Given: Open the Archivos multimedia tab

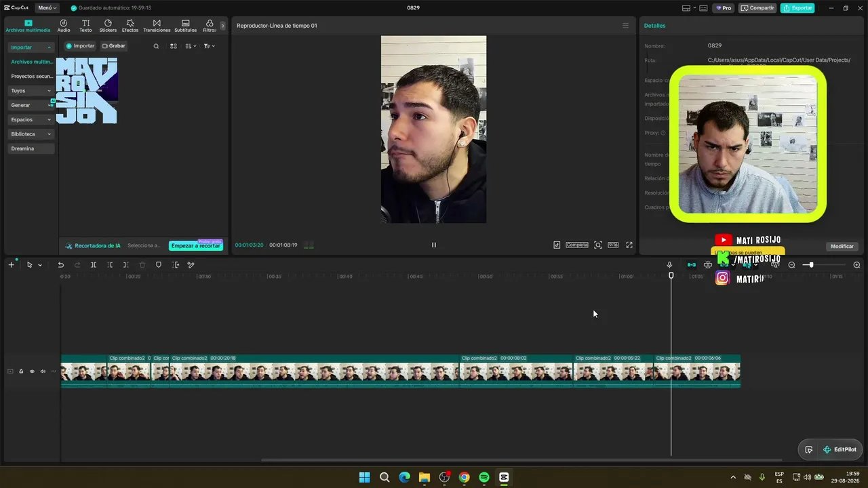Looking at the screenshot, I should tap(28, 26).
